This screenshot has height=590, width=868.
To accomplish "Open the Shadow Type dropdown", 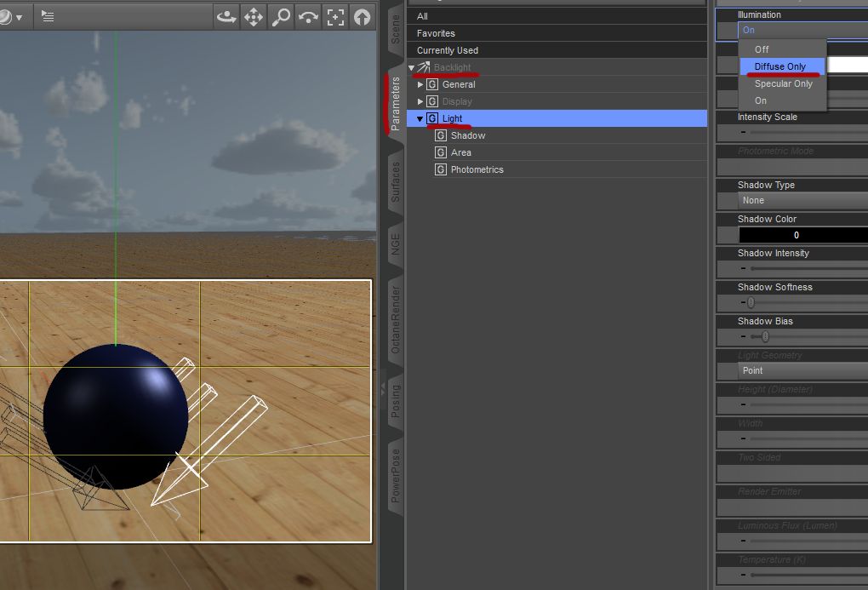I will [800, 201].
